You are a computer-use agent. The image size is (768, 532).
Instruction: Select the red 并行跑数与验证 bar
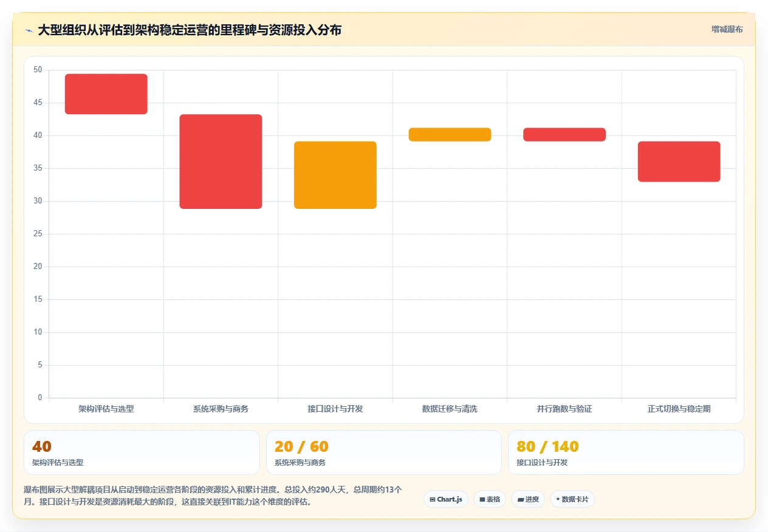(564, 135)
